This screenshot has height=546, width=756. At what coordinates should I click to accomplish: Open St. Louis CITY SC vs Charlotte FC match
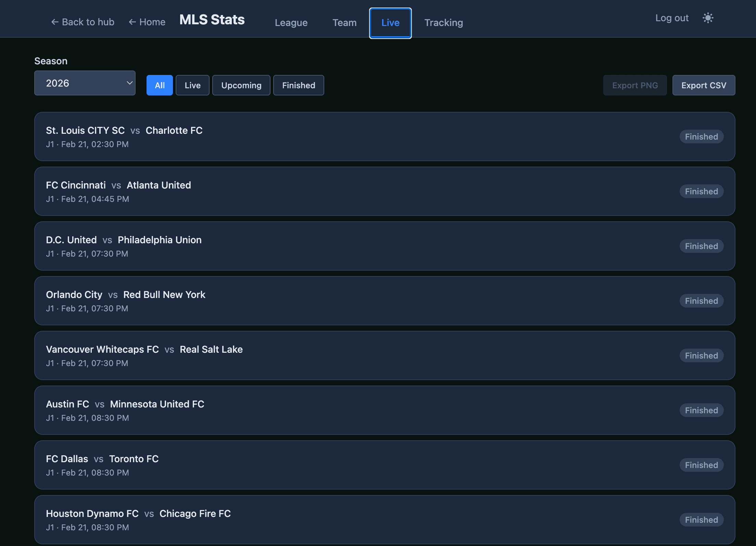pyautogui.click(x=385, y=136)
